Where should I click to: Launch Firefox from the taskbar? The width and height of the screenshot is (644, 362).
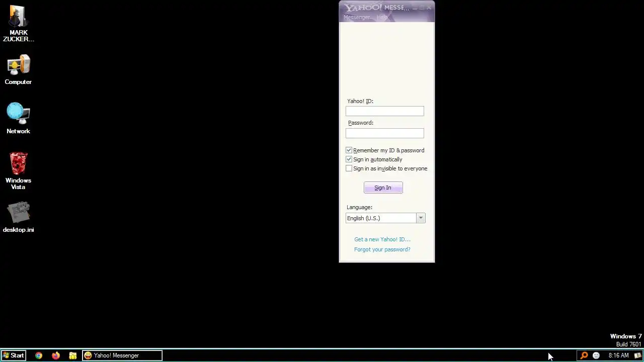[56, 355]
